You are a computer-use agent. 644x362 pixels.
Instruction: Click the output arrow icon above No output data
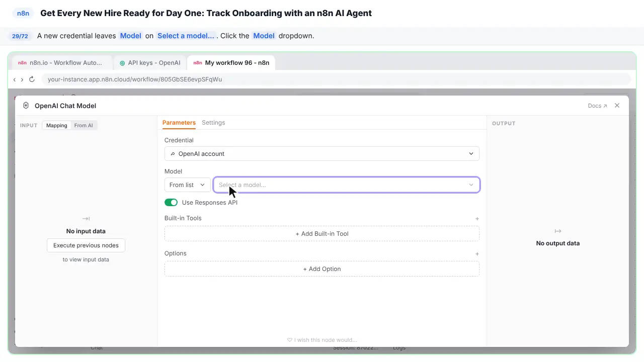(x=558, y=231)
